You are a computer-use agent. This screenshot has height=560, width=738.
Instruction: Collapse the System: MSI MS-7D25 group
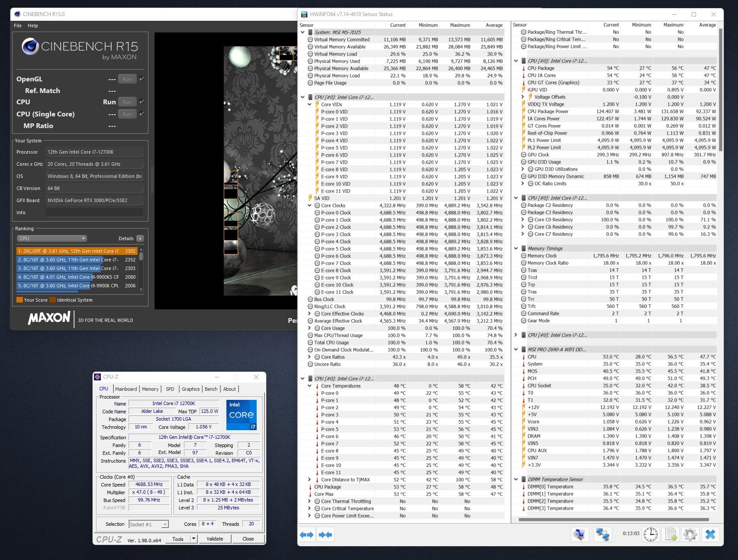303,32
